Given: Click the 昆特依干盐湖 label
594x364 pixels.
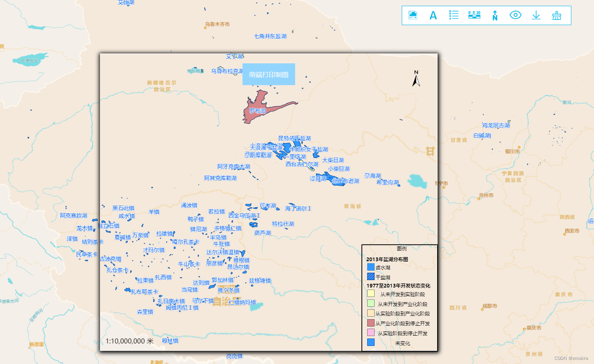Looking at the screenshot, I should [x=294, y=139].
